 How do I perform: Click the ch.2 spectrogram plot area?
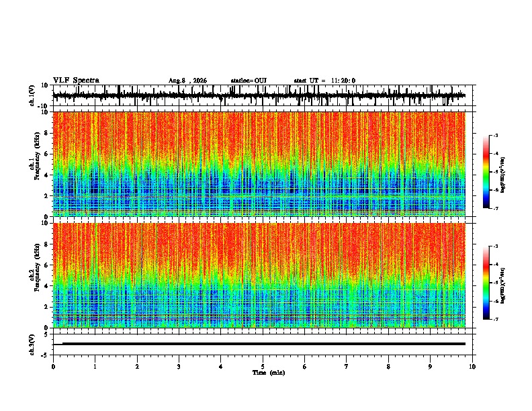tap(259, 275)
